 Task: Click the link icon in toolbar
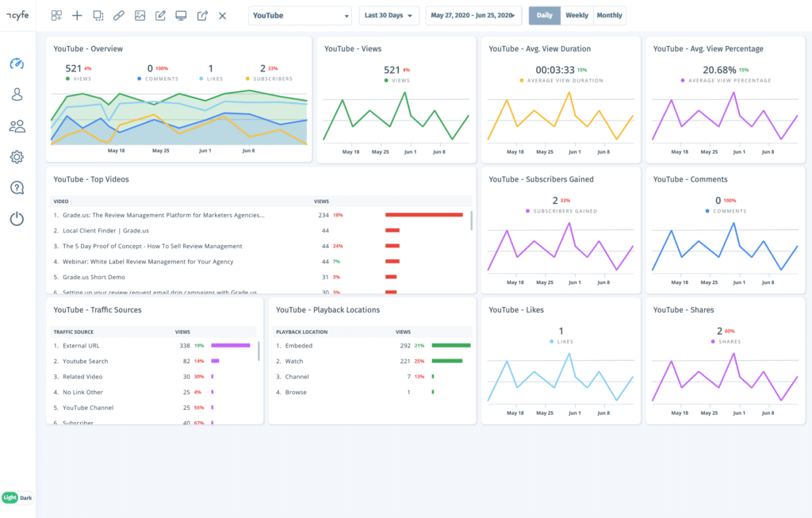(x=119, y=16)
